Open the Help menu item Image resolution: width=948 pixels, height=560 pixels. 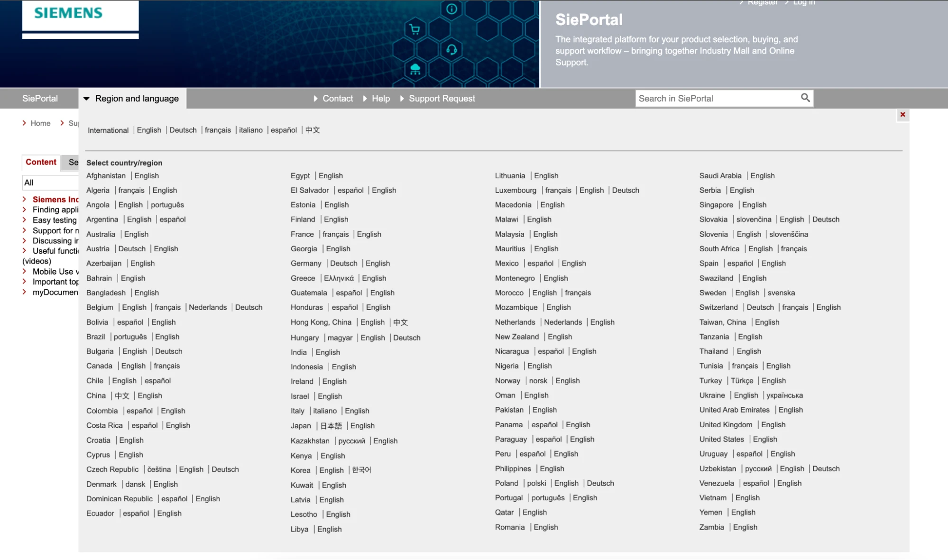pos(380,99)
